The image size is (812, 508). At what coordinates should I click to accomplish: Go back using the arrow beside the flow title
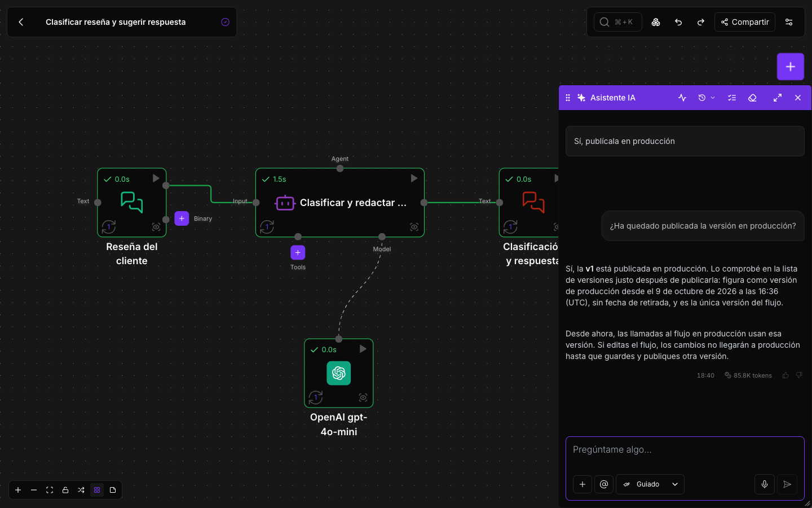(21, 22)
